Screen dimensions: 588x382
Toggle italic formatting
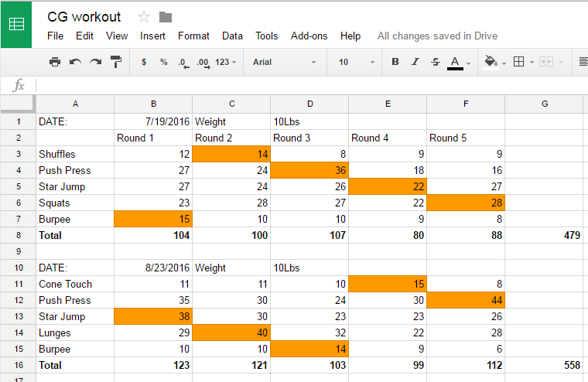415,62
